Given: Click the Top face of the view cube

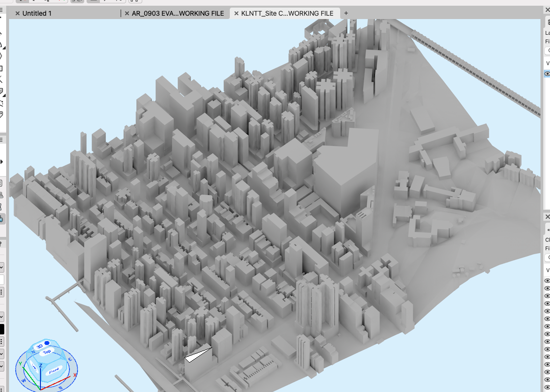Looking at the screenshot, I should tap(47, 352).
